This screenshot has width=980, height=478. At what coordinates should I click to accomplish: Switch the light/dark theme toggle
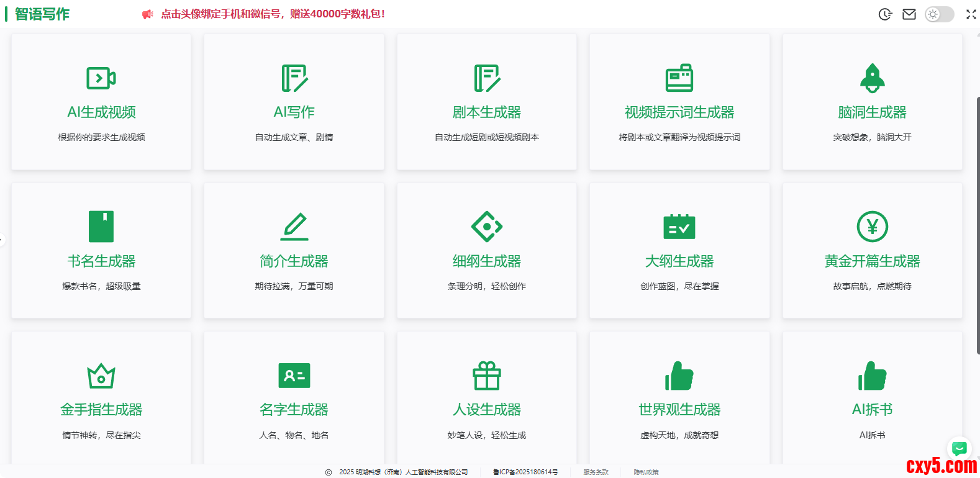click(939, 14)
